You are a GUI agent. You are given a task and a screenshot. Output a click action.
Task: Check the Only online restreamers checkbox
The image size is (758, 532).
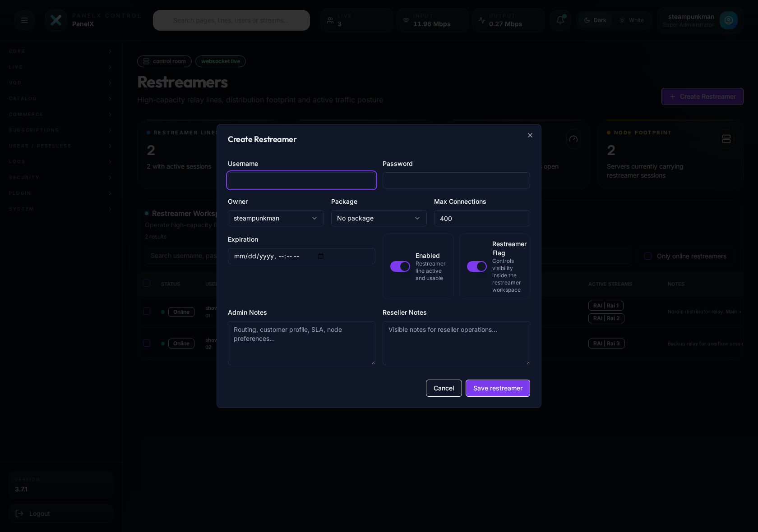647,256
